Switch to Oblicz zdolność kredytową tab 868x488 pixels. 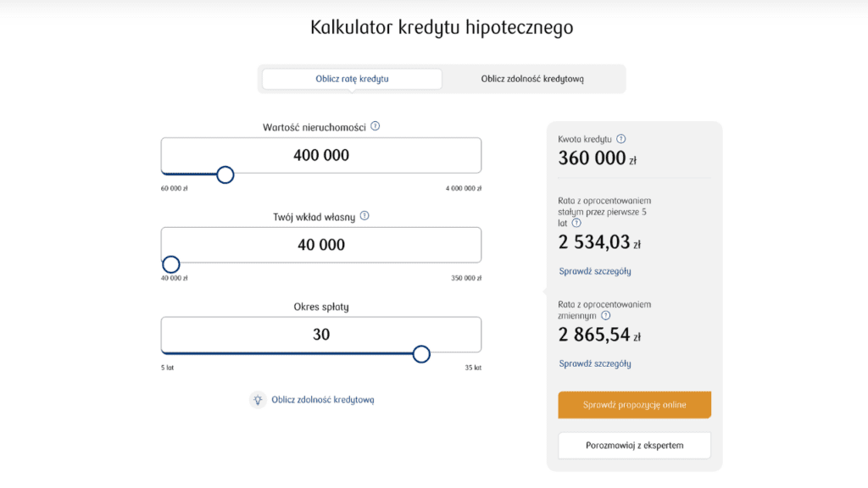(x=532, y=79)
